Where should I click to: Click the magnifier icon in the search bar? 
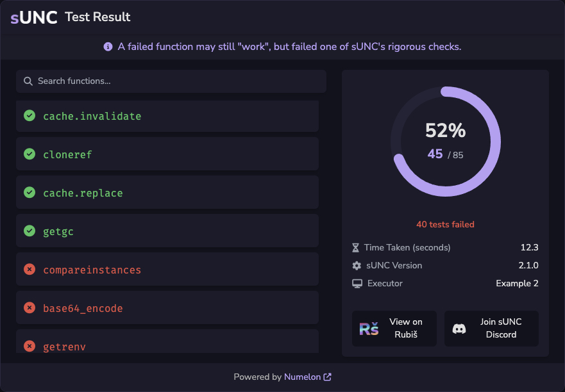pos(28,81)
